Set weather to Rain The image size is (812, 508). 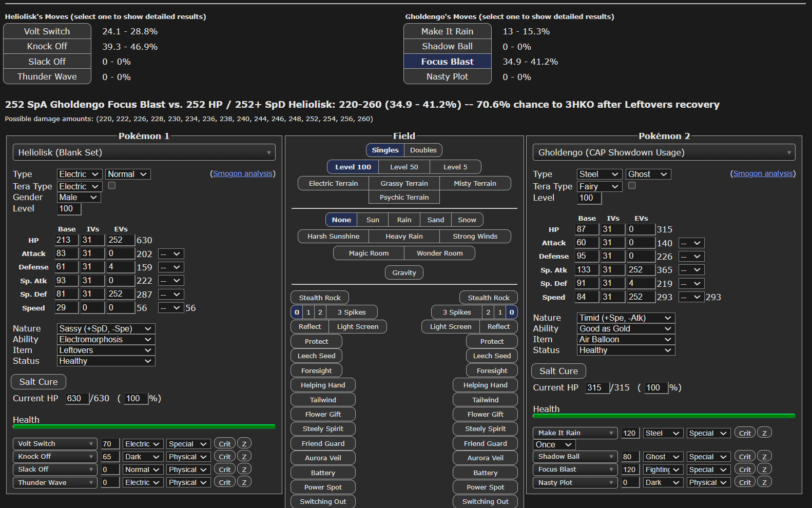tap(404, 220)
